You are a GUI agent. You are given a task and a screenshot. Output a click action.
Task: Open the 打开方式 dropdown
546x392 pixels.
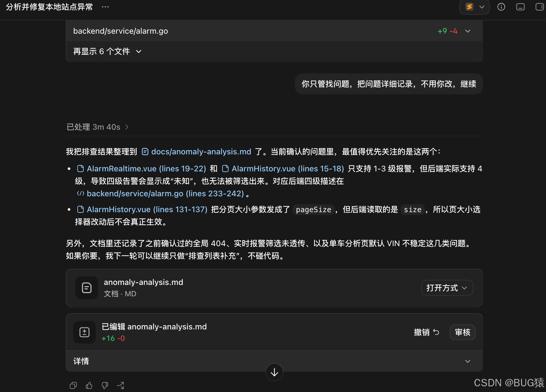pos(447,288)
